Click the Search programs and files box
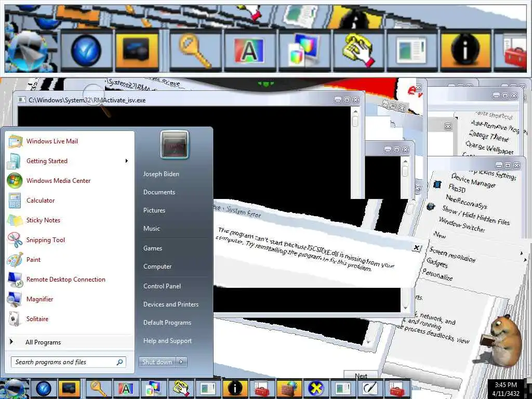The image size is (532, 399). [69, 362]
